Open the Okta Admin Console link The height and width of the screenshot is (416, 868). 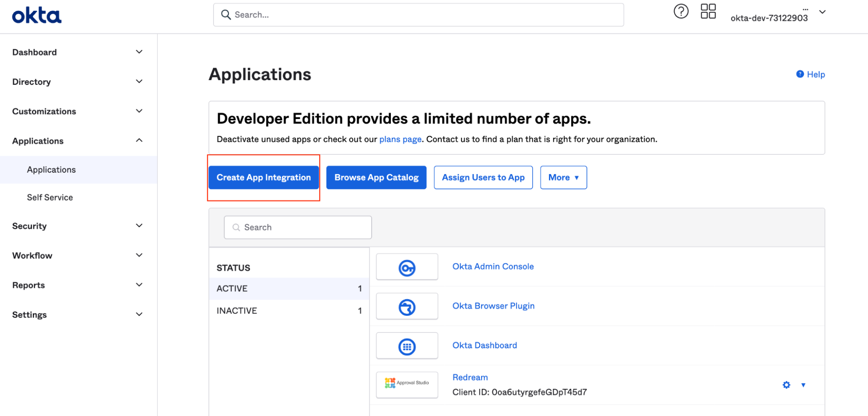[x=493, y=266]
